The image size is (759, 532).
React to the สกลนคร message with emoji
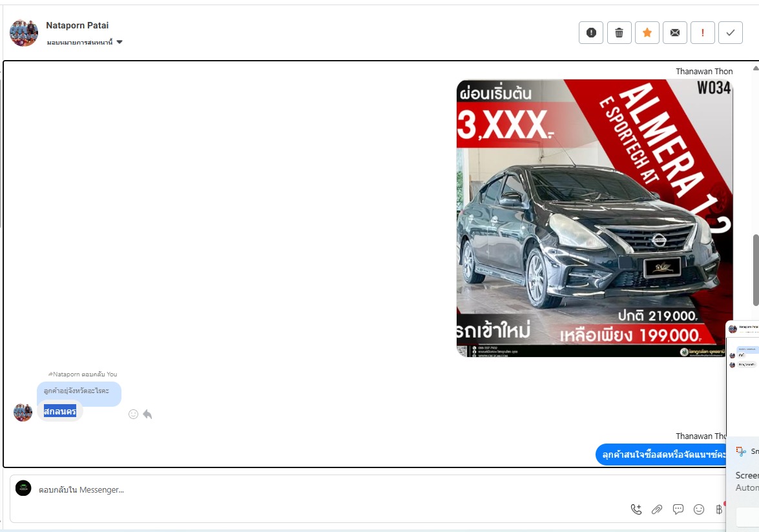pos(133,414)
